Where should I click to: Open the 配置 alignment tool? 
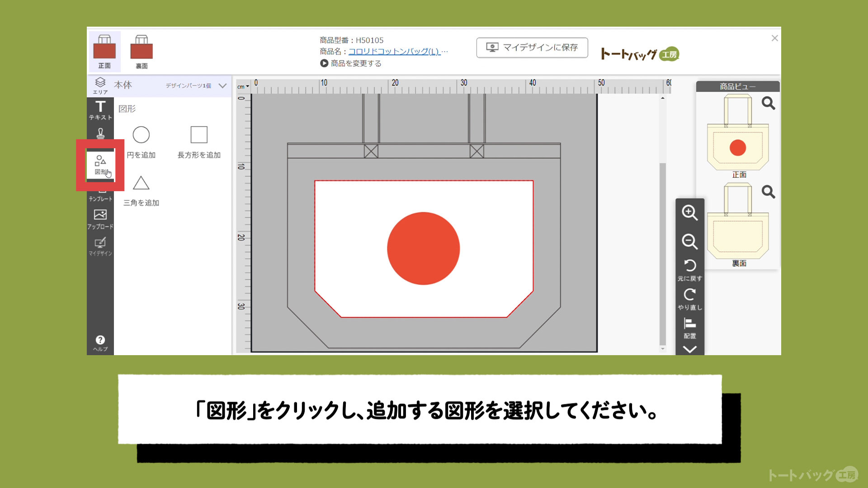pos(689,328)
